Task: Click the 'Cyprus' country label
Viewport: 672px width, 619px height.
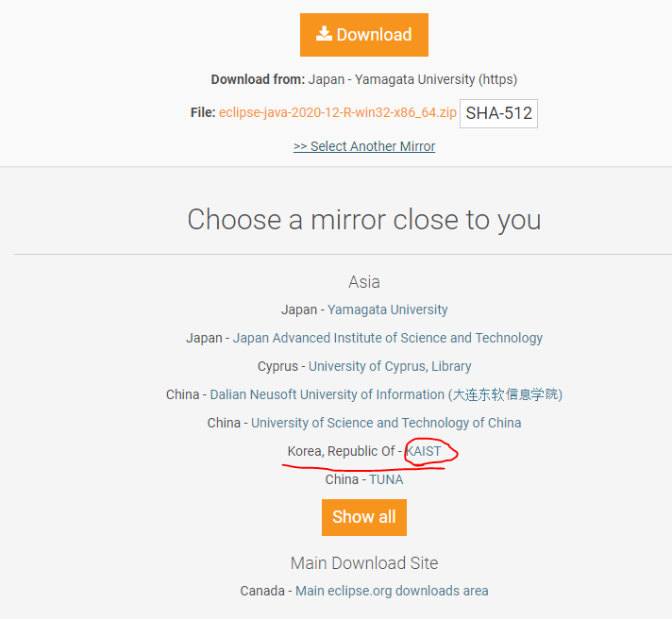Action: (277, 366)
